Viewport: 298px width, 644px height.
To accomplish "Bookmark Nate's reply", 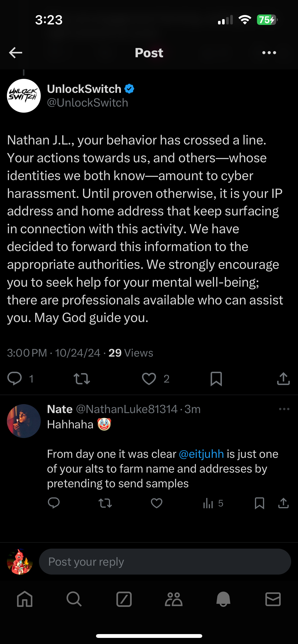I will click(260, 503).
